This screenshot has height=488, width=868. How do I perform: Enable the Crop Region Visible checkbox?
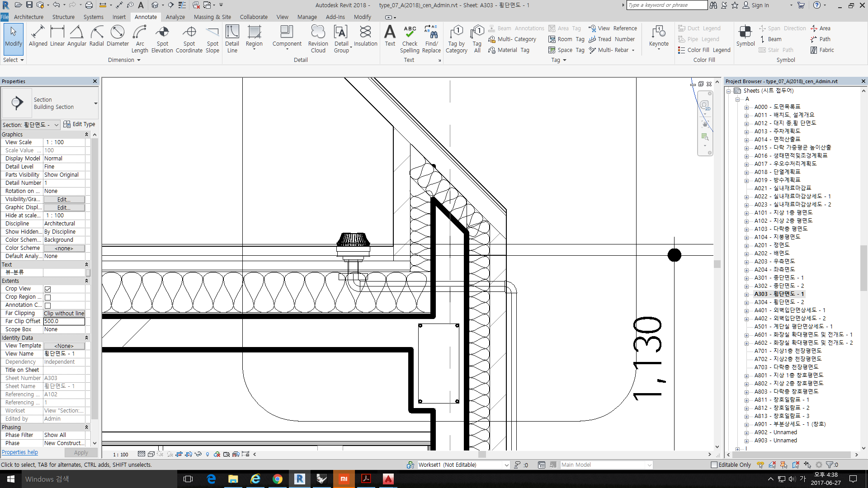pyautogui.click(x=47, y=297)
